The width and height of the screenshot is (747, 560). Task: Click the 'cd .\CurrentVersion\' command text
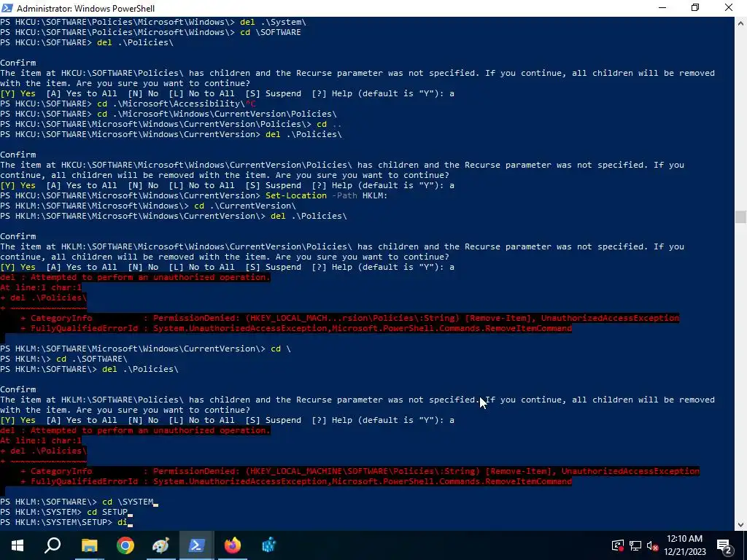245,206
